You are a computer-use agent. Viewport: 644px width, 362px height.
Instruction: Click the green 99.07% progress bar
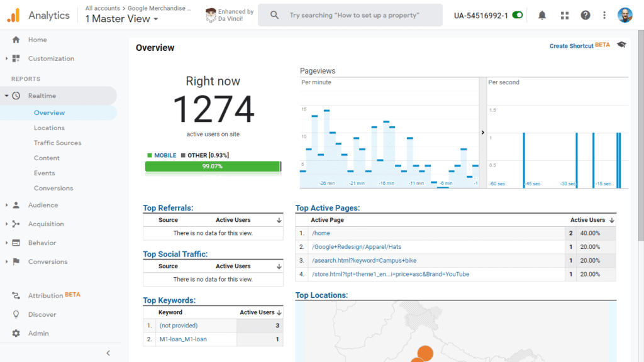point(213,167)
